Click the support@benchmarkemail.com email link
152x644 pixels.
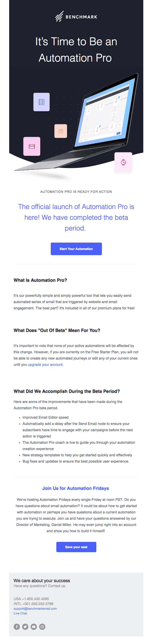(35, 609)
